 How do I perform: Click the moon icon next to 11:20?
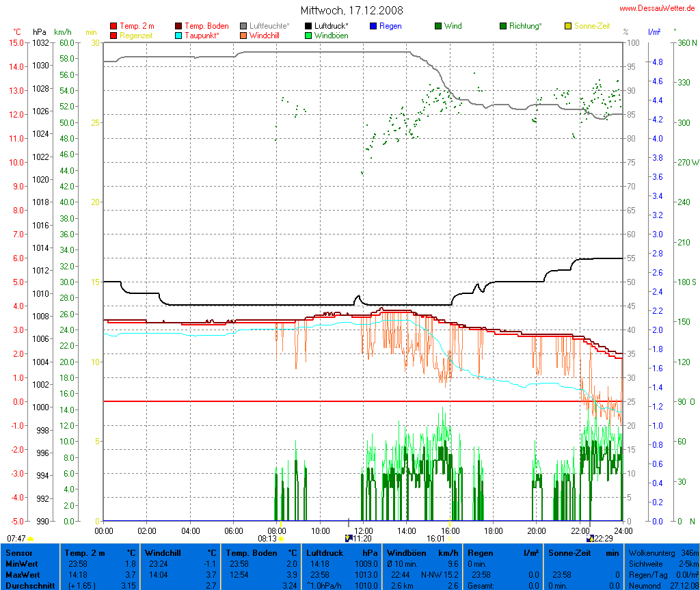pos(348,538)
